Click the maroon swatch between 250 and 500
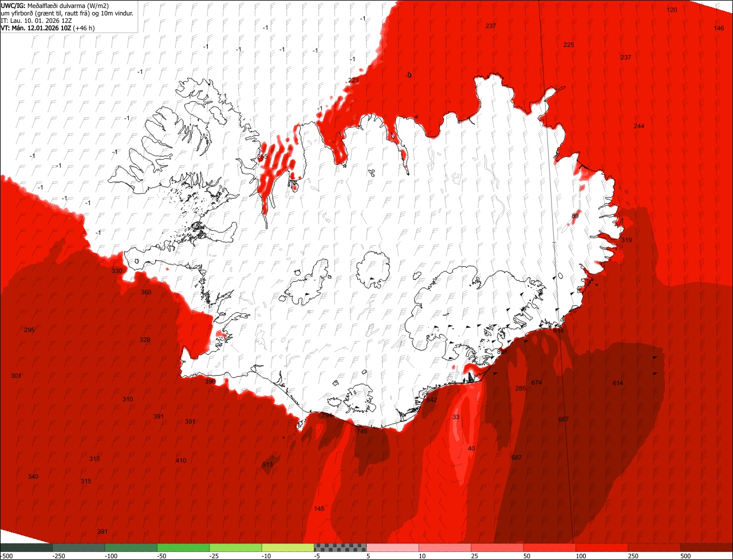This screenshot has width=733, height=560. (654, 547)
